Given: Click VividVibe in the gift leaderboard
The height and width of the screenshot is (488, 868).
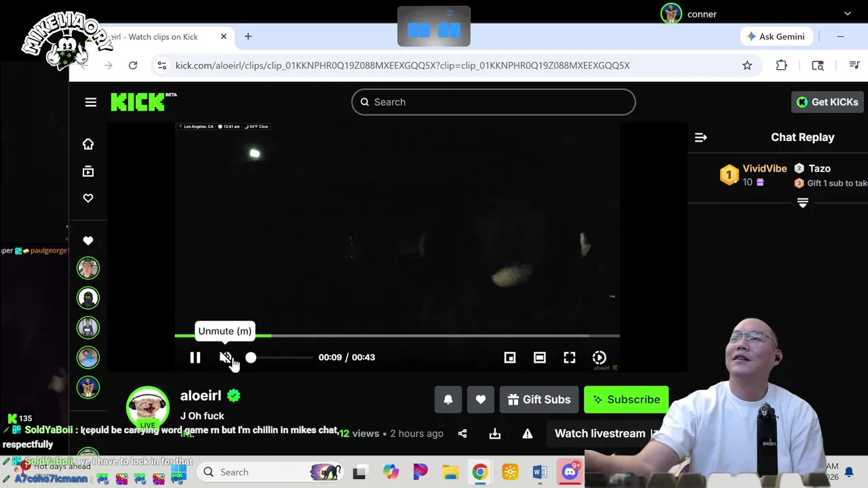Looking at the screenshot, I should coord(764,168).
